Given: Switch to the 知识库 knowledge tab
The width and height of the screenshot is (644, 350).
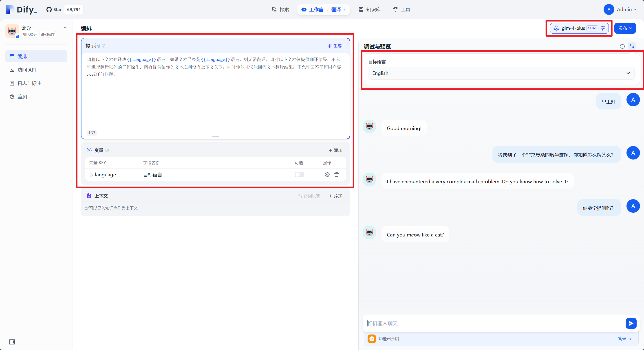Looking at the screenshot, I should pos(370,9).
